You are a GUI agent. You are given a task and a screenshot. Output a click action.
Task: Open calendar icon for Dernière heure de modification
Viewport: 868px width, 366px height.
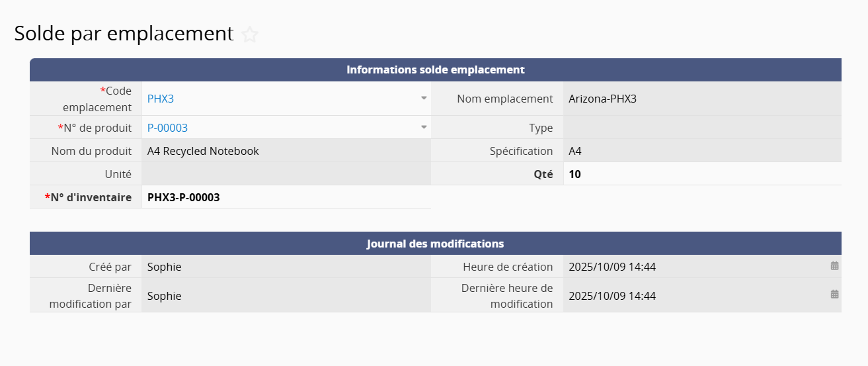click(x=834, y=295)
